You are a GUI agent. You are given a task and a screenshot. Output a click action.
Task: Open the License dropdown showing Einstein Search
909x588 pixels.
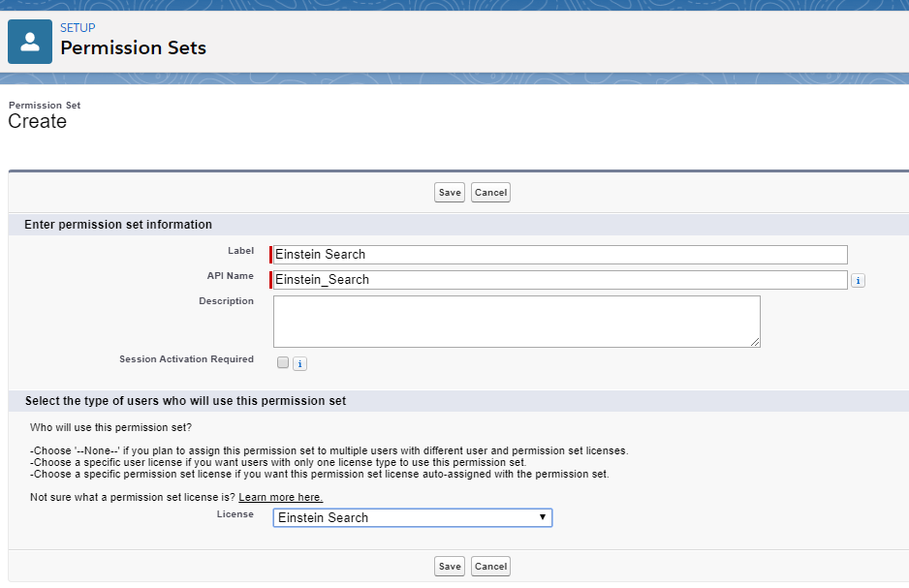[412, 517]
